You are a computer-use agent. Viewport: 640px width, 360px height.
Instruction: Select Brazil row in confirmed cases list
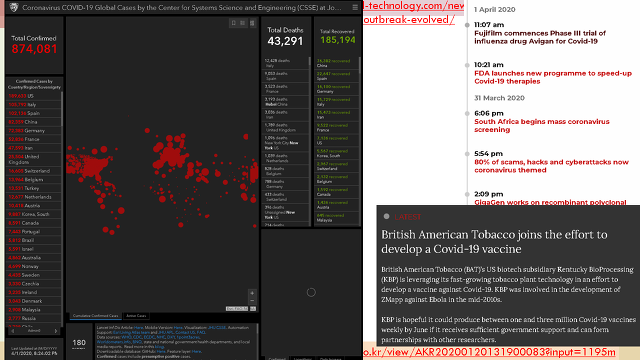[34, 240]
